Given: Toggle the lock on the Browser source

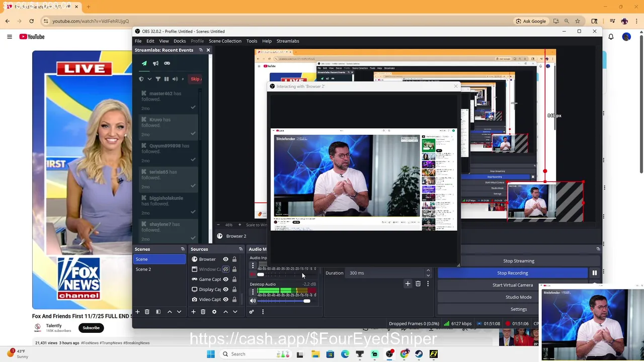Looking at the screenshot, I should click(234, 259).
